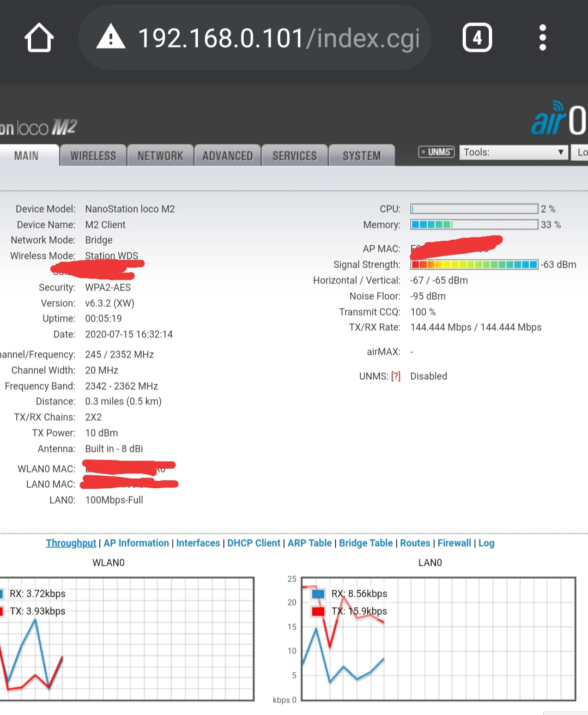Click the Memory usage bar
The height and width of the screenshot is (715, 588).
coord(474,225)
